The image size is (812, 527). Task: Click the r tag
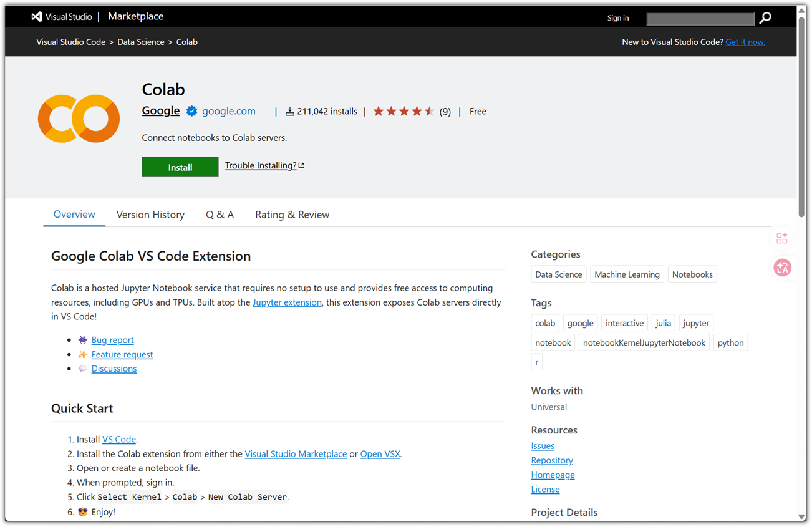click(x=537, y=362)
